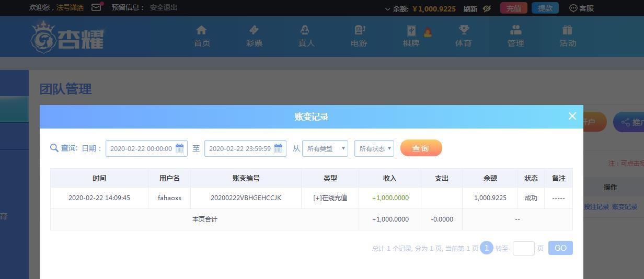
Task: Click the 本页合计 page total row label
Action: click(x=205, y=219)
